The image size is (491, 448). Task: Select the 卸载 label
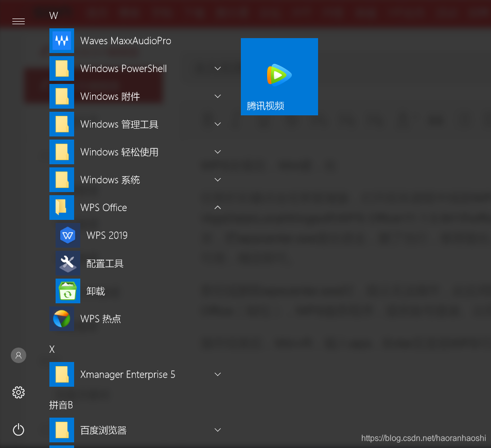point(96,291)
